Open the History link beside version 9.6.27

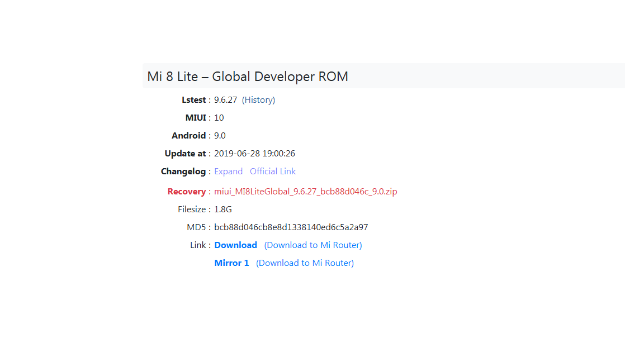tap(258, 100)
